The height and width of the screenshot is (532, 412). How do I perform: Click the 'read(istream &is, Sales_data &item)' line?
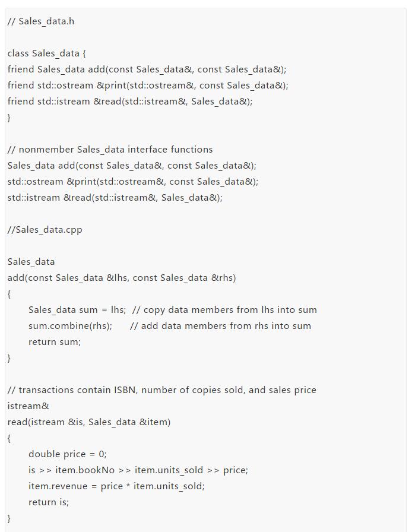pos(89,422)
